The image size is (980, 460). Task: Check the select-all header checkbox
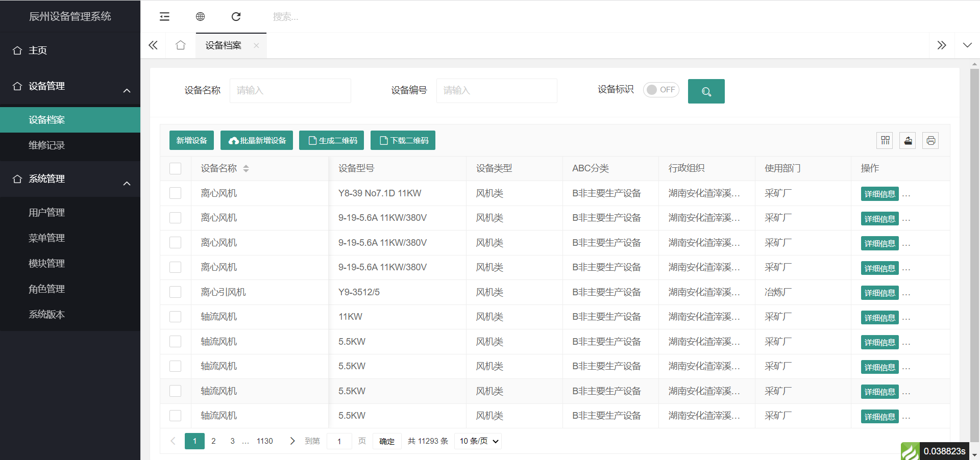tap(176, 169)
